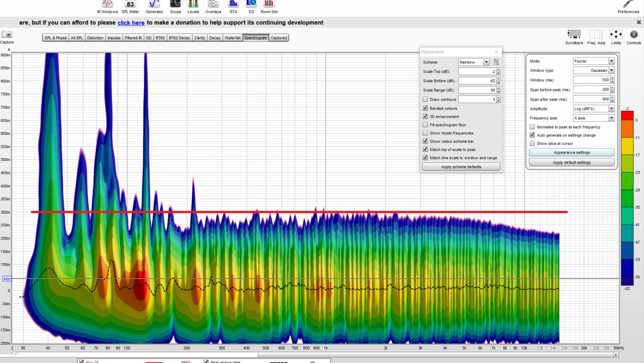Enable Show slice at cursor
644x363 pixels.
(532, 143)
